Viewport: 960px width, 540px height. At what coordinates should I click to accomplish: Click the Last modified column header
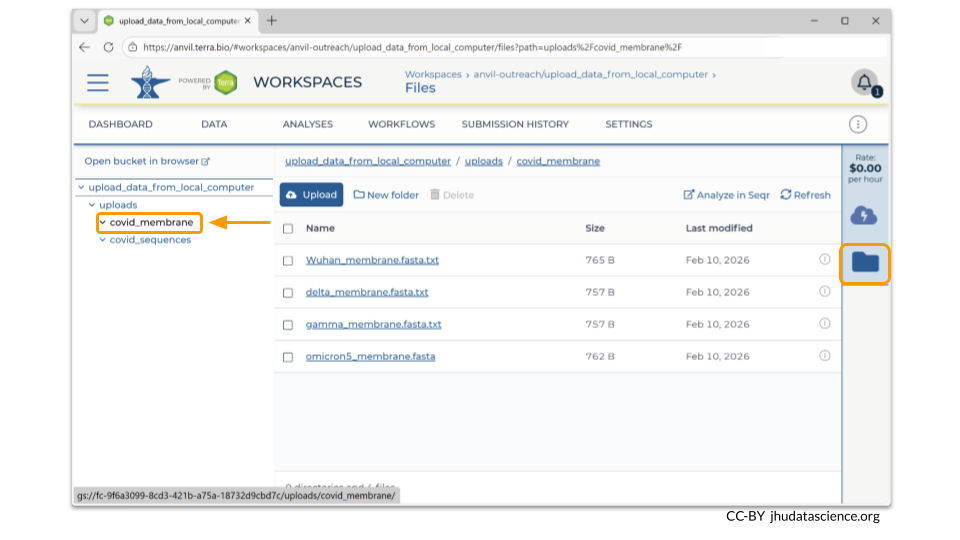(719, 228)
